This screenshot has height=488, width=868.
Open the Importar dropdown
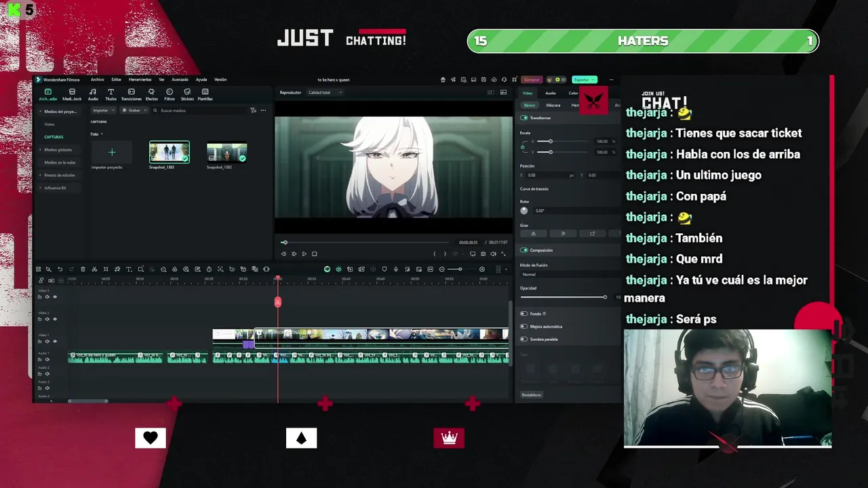(x=103, y=110)
